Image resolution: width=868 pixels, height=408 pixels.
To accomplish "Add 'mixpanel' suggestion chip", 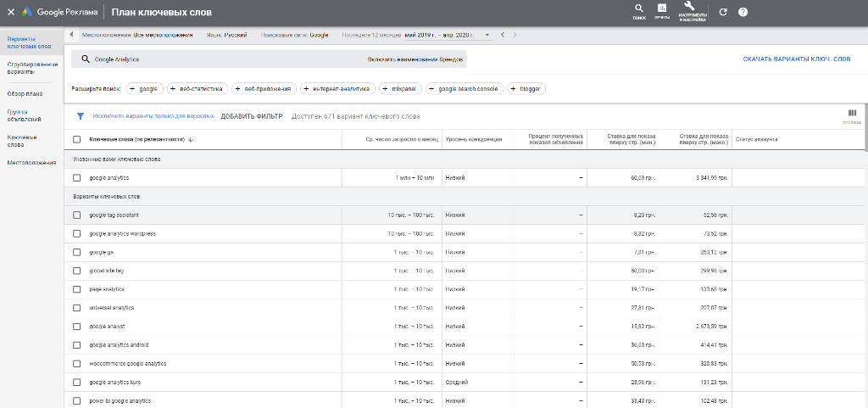I will pyautogui.click(x=401, y=88).
